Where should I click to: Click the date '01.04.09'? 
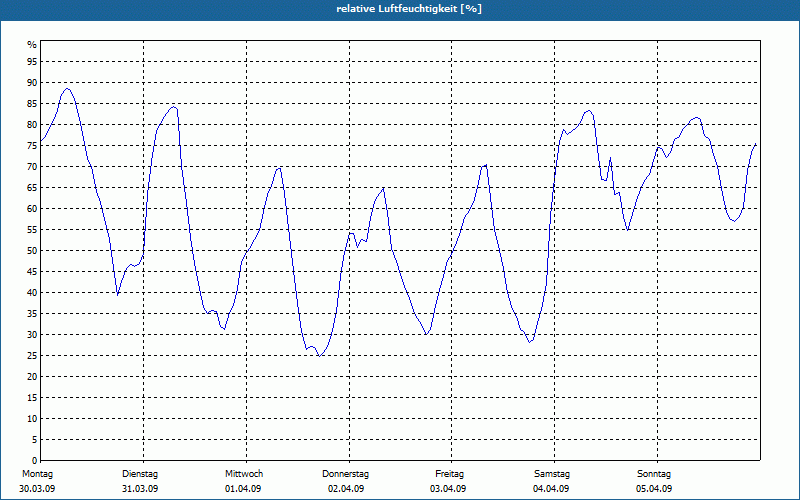click(243, 489)
